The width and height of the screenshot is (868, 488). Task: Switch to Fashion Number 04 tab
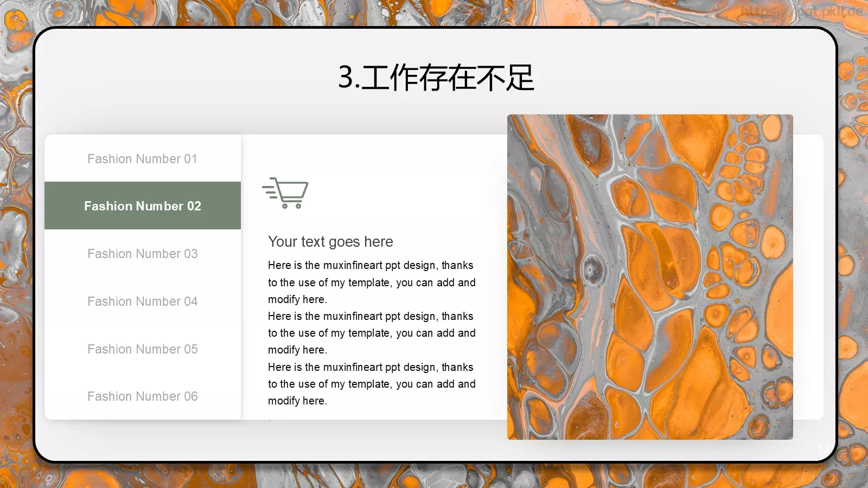[x=143, y=301]
